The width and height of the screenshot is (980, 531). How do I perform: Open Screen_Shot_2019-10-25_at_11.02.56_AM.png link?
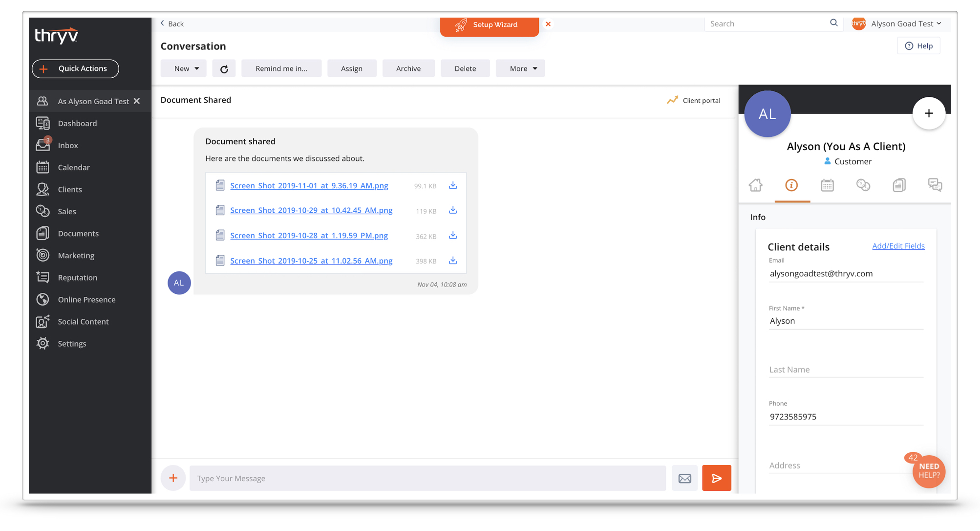(x=311, y=261)
